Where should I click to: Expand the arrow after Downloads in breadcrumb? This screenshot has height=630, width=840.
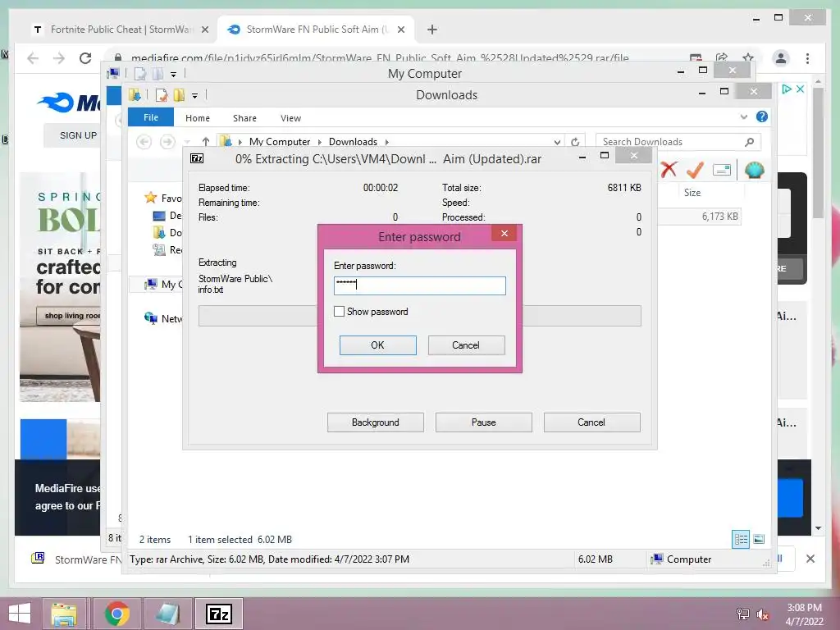387,142
